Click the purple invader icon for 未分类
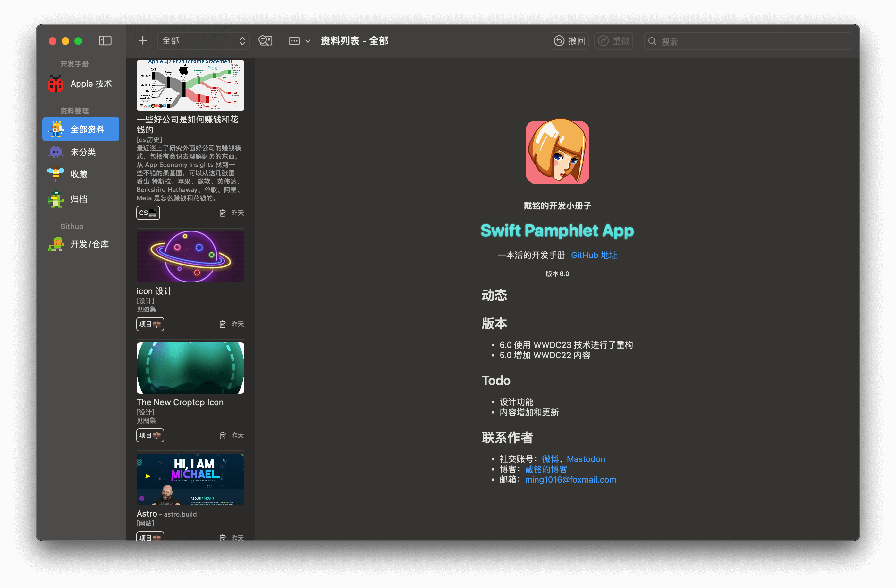Viewport: 896px width, 588px height. coord(56,152)
